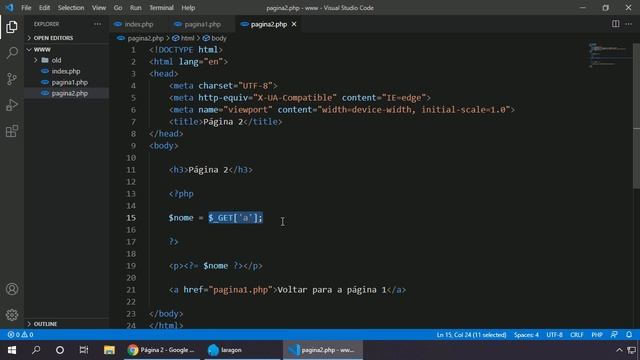Open the Terminal menu

(161, 8)
